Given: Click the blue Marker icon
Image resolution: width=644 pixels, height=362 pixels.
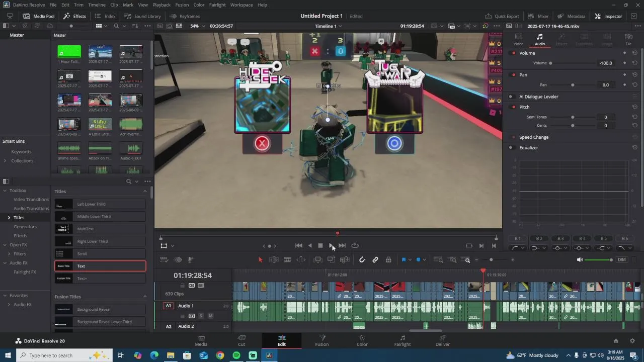Looking at the screenshot, I should (418, 260).
